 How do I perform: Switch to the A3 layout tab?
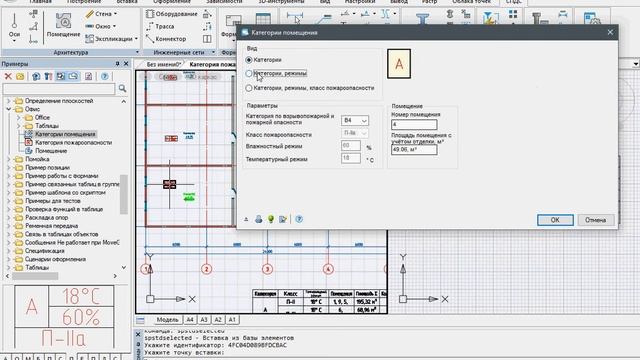pos(204,320)
